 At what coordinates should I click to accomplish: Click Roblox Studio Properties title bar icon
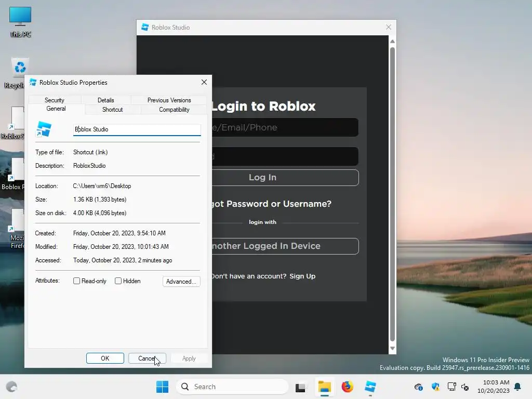coord(33,82)
